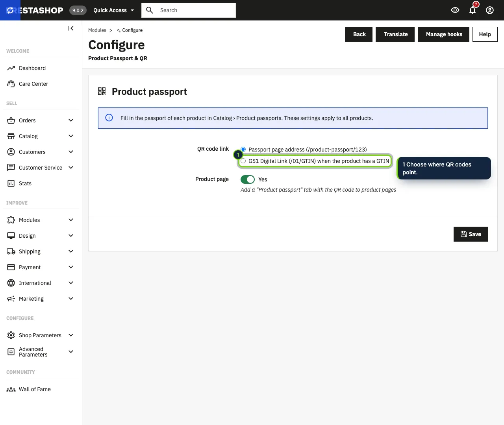Open Shop Parameters menu item
The image size is (504, 425).
[x=41, y=335]
